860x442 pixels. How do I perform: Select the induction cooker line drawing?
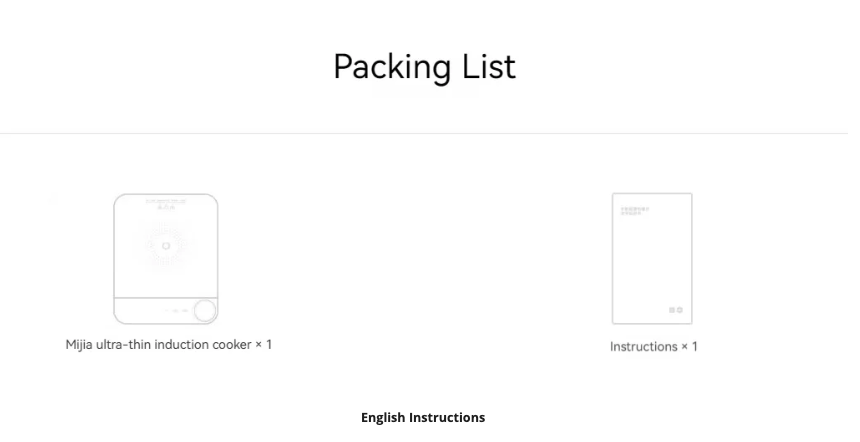pos(166,259)
